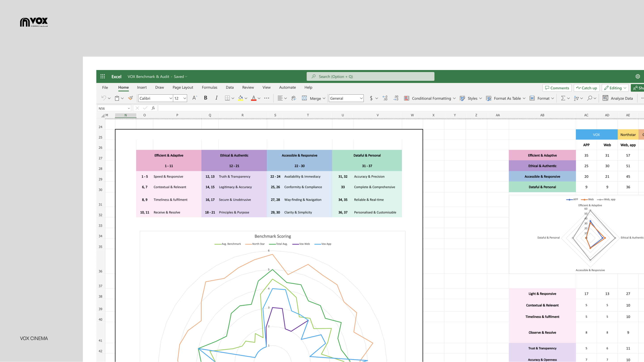Click the select-all corner triangle

103,115
